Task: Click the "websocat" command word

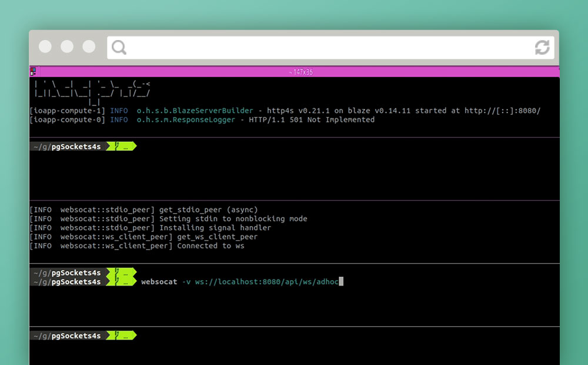Action: pyautogui.click(x=159, y=282)
